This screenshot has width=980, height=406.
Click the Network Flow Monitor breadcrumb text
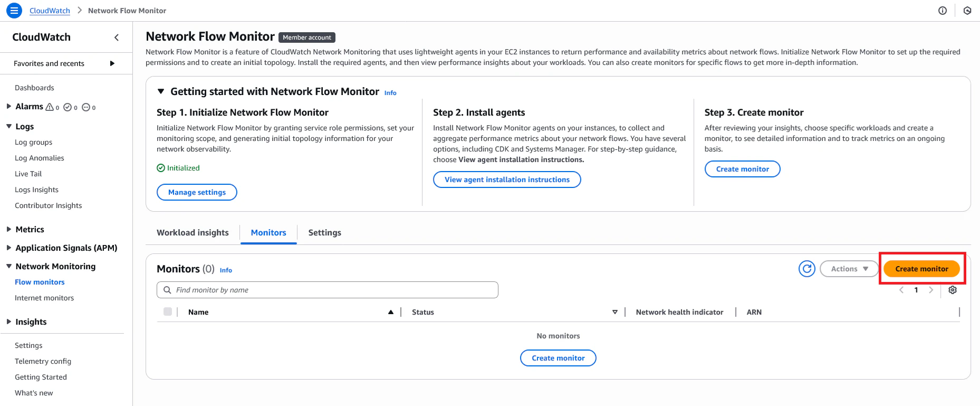click(x=127, y=11)
